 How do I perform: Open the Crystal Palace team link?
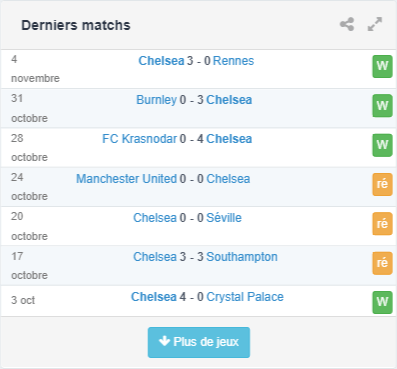point(245,297)
